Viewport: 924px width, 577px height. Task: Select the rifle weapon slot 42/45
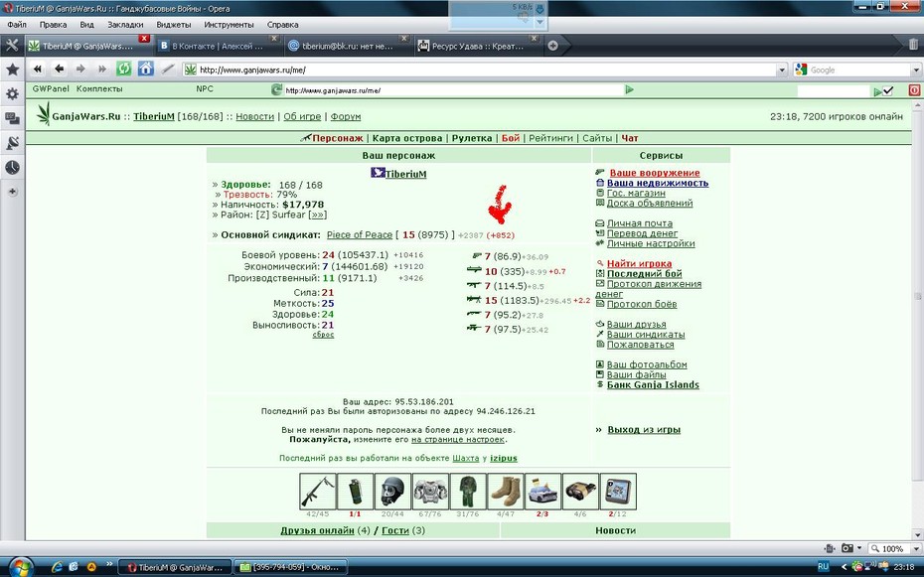(x=318, y=491)
